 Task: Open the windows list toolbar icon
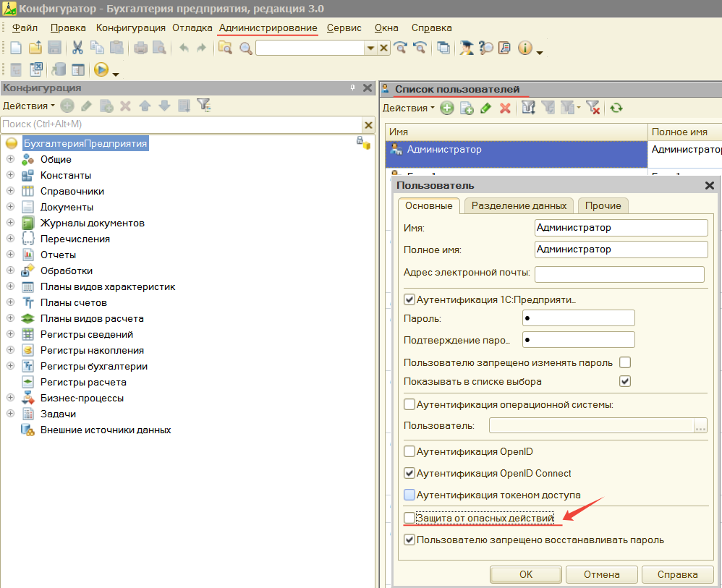(x=443, y=48)
